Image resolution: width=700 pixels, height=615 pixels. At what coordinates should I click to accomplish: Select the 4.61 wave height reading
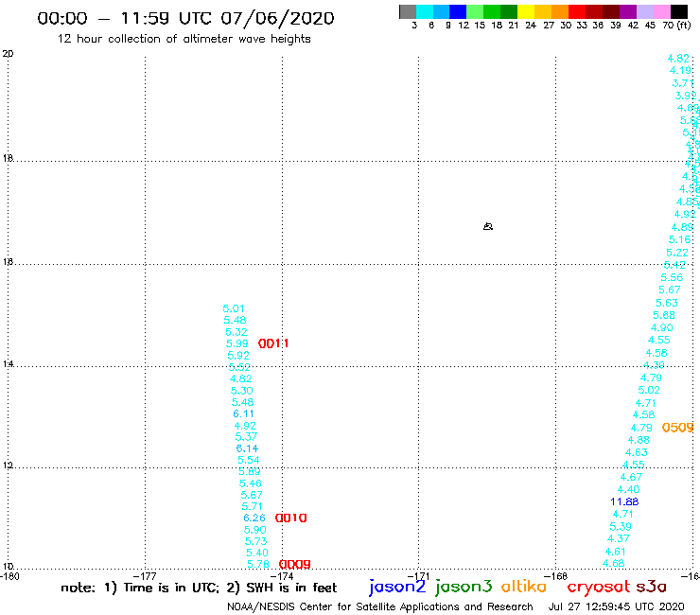coord(616,552)
